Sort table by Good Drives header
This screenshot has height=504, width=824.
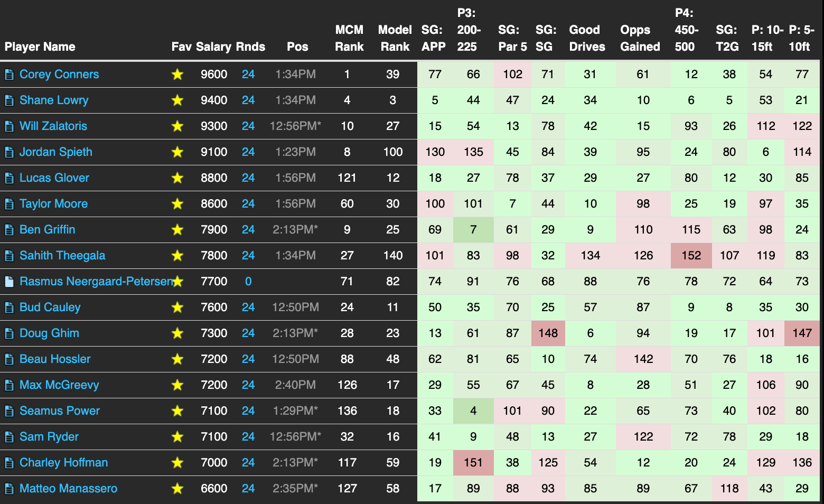tap(587, 38)
